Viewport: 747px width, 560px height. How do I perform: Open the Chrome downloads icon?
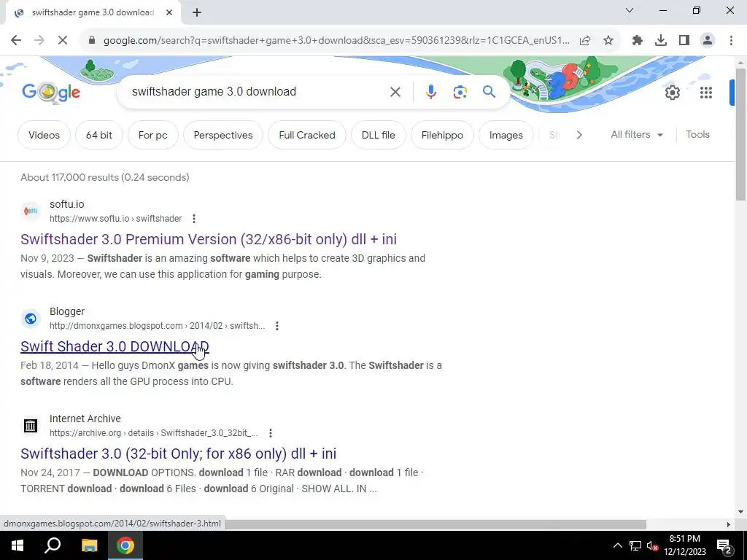coord(661,41)
